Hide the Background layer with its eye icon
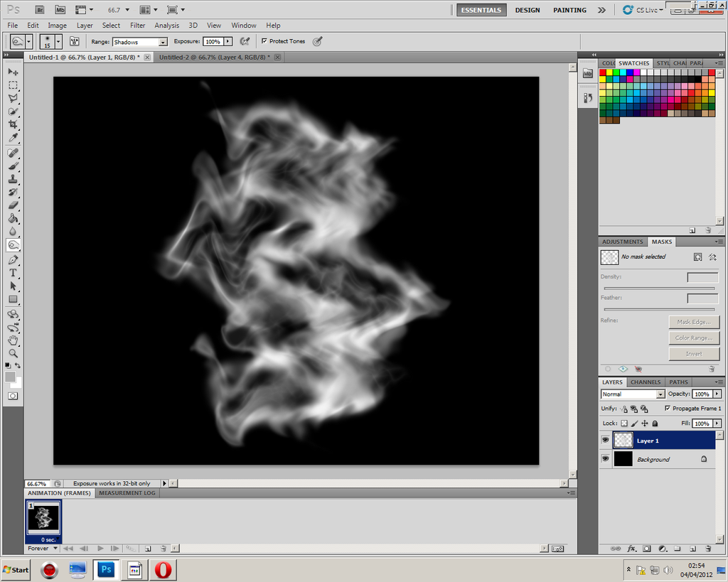The width and height of the screenshot is (728, 582). coord(606,458)
